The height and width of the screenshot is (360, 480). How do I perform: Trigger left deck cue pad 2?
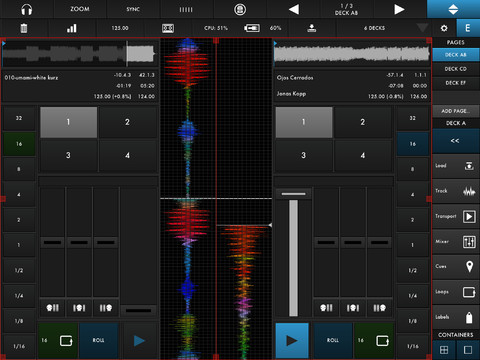128,122
